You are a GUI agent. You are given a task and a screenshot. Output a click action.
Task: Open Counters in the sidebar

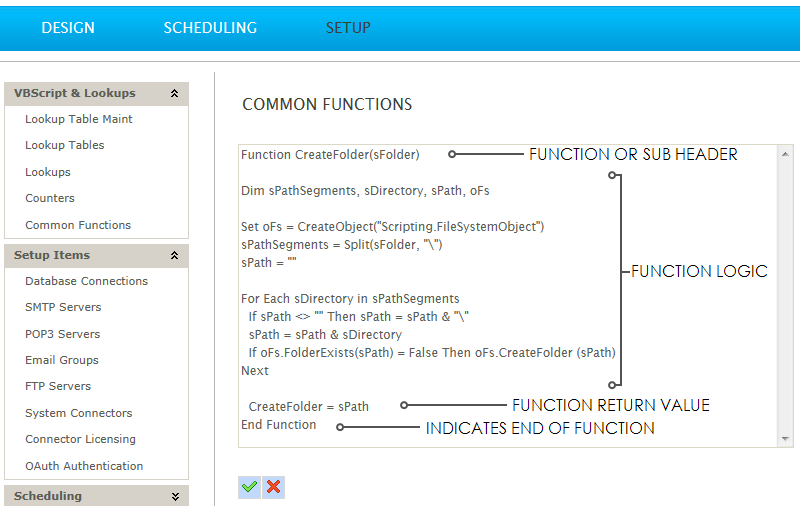click(50, 198)
